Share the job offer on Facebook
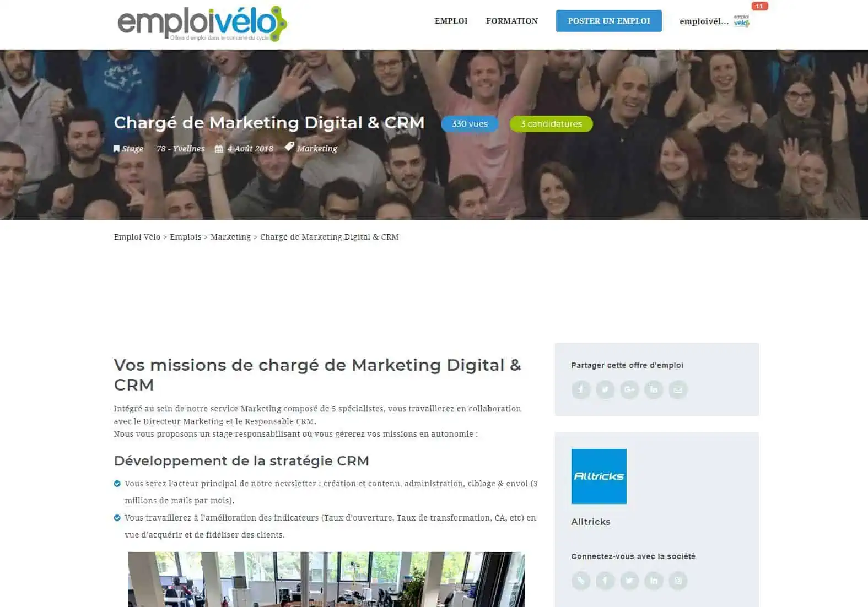Image resolution: width=868 pixels, height=607 pixels. coord(581,389)
